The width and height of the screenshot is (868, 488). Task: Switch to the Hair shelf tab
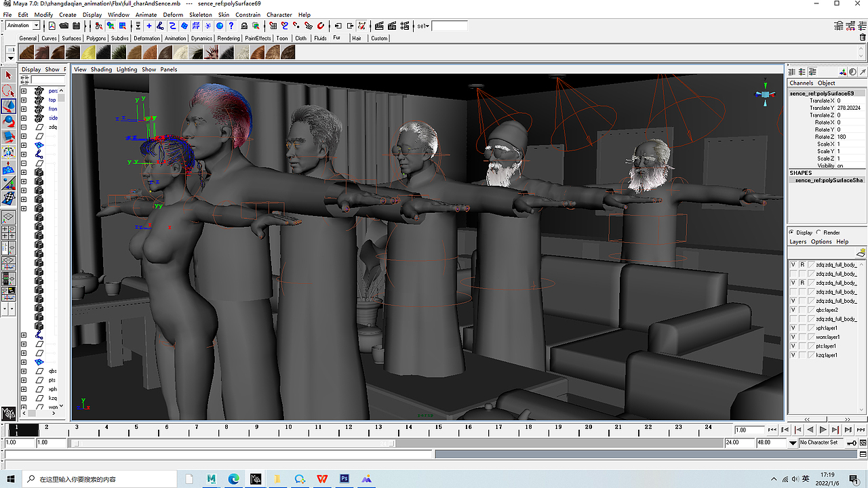coord(357,39)
